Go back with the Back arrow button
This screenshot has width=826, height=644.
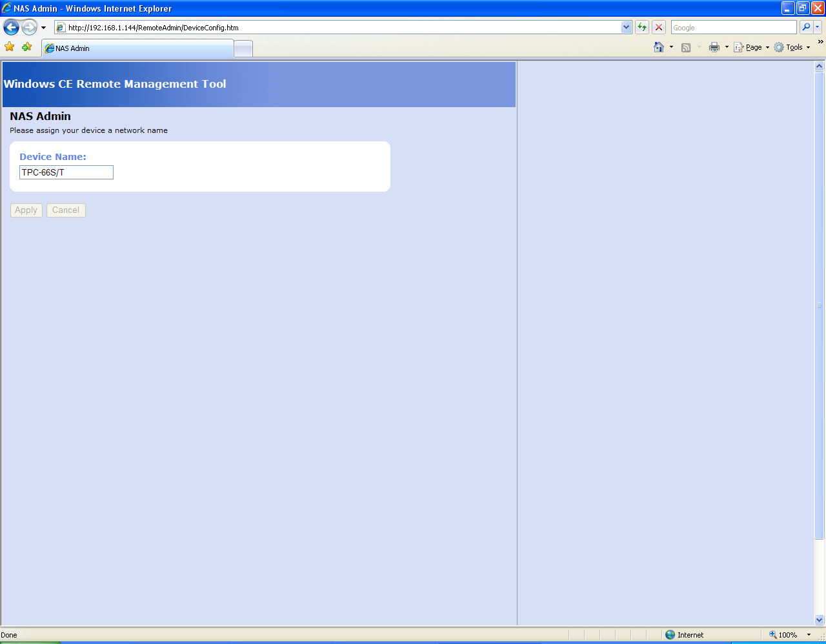tap(11, 27)
